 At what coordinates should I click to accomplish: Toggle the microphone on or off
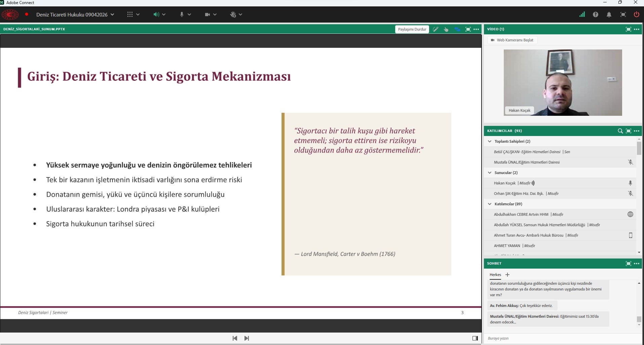pyautogui.click(x=182, y=14)
